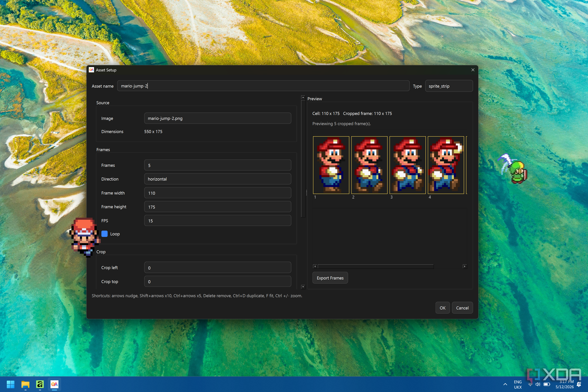Click the FPS value field
This screenshot has height=392, width=588.
[x=217, y=221]
